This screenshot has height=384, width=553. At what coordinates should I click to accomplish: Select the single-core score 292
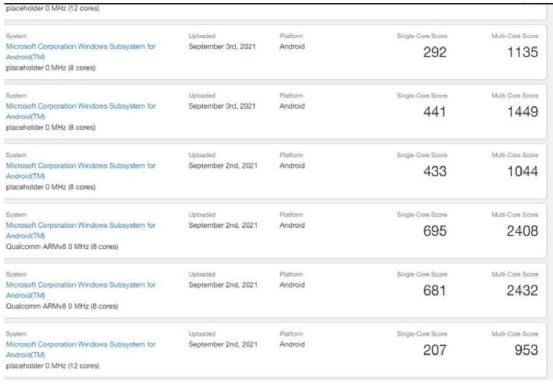point(435,53)
